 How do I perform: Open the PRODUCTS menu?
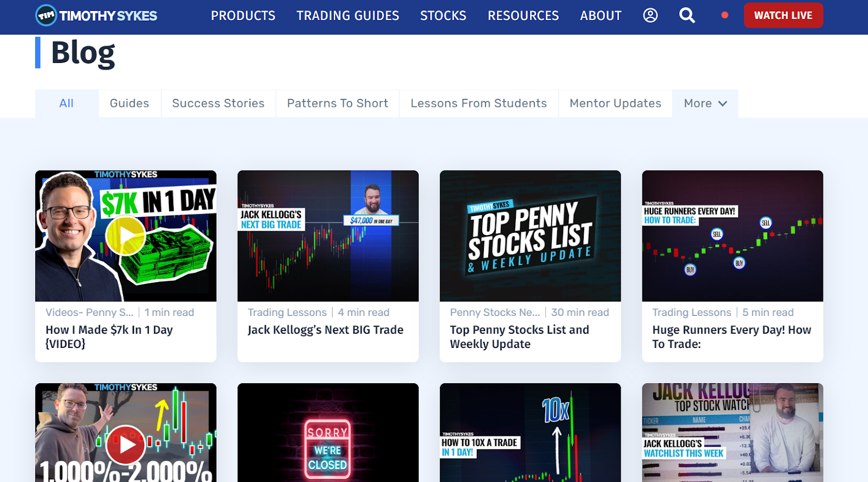pyautogui.click(x=243, y=16)
